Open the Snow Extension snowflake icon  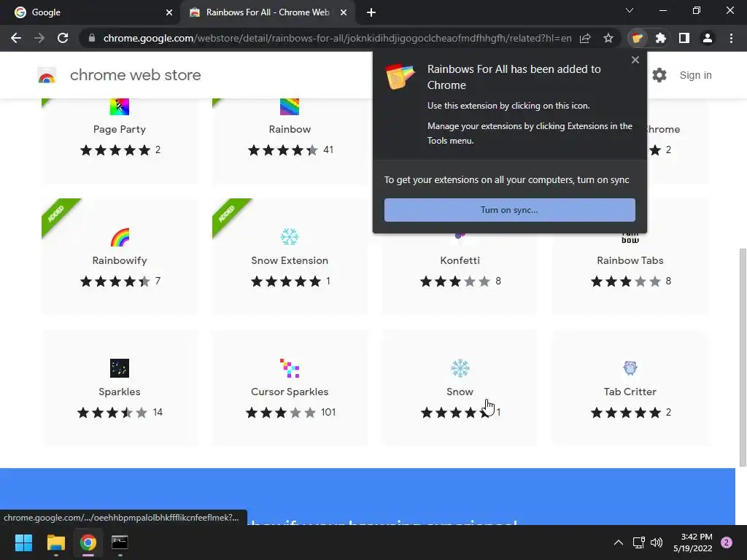click(290, 237)
